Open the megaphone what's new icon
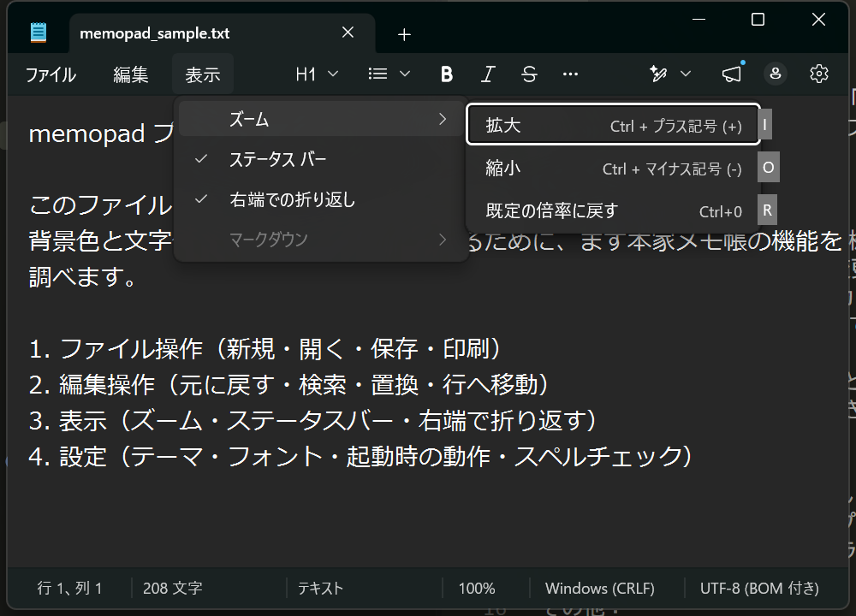856x616 pixels. pos(732,74)
